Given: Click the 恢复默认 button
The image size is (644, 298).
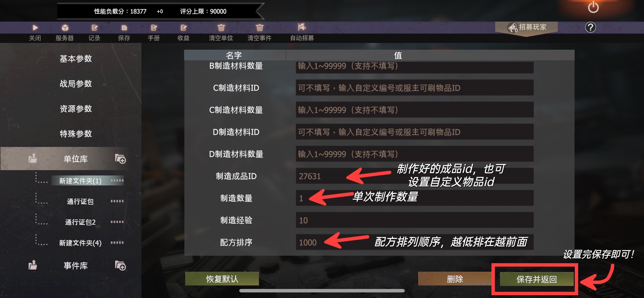Looking at the screenshot, I should [222, 279].
